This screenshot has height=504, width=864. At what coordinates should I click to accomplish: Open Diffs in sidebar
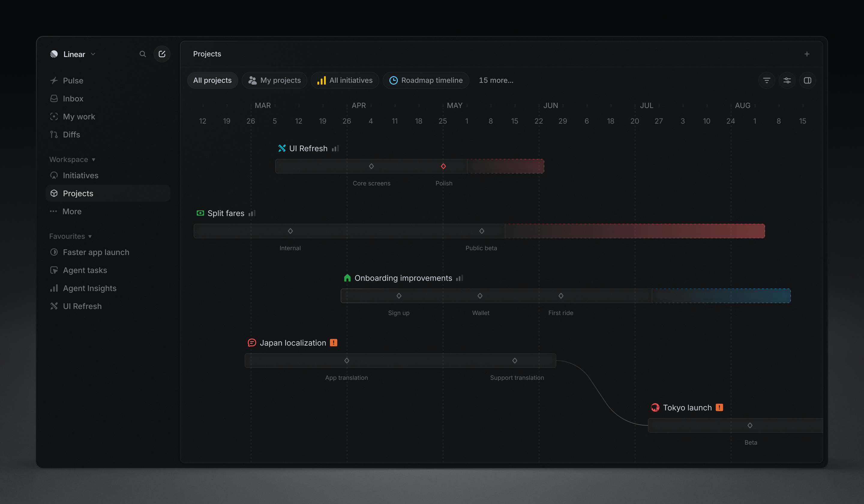(x=108, y=134)
